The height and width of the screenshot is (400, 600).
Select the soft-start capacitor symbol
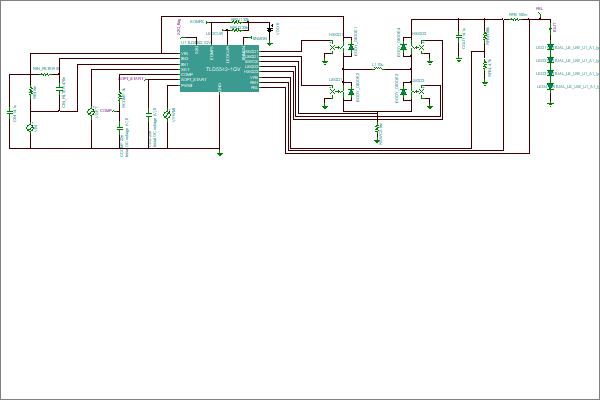tap(148, 114)
